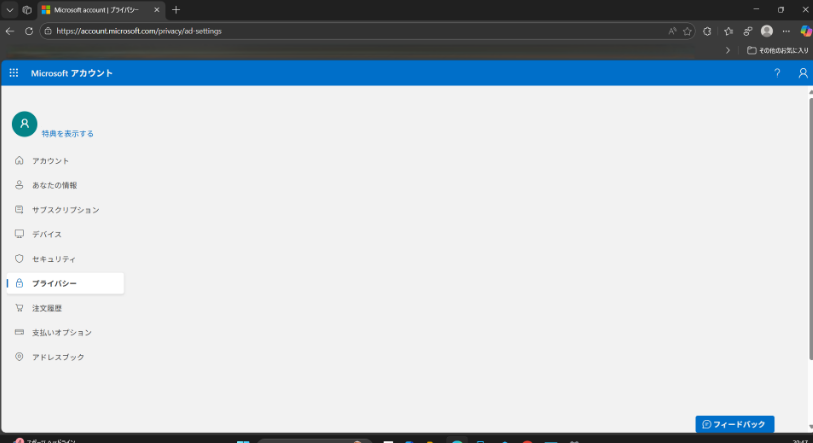813x443 pixels.
Task: Open the favorites list icon
Action: 728,31
